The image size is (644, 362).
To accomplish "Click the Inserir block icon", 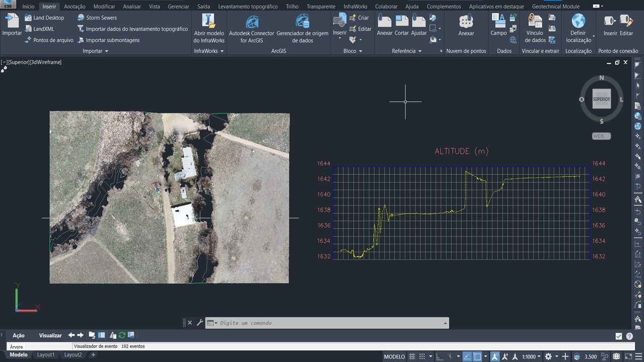I will pyautogui.click(x=340, y=21).
